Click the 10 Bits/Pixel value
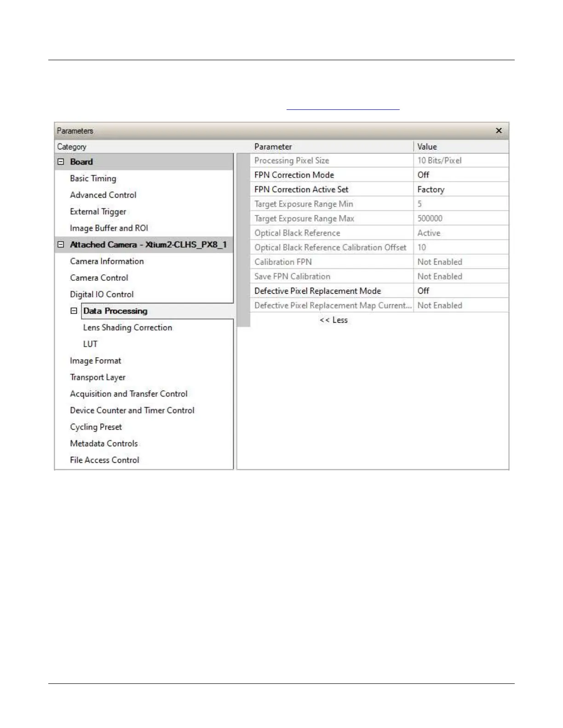 coord(439,160)
